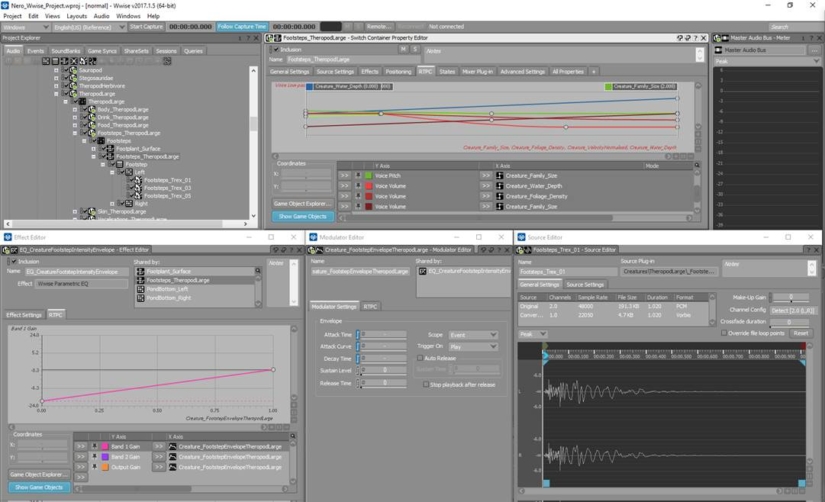Click the Wwise logo in Source Editor window title

521,237
